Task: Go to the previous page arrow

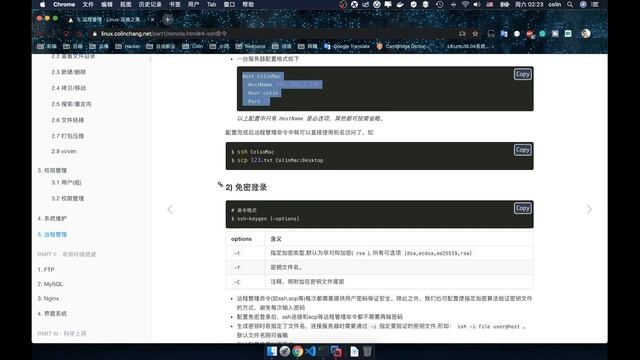Action: (x=170, y=209)
